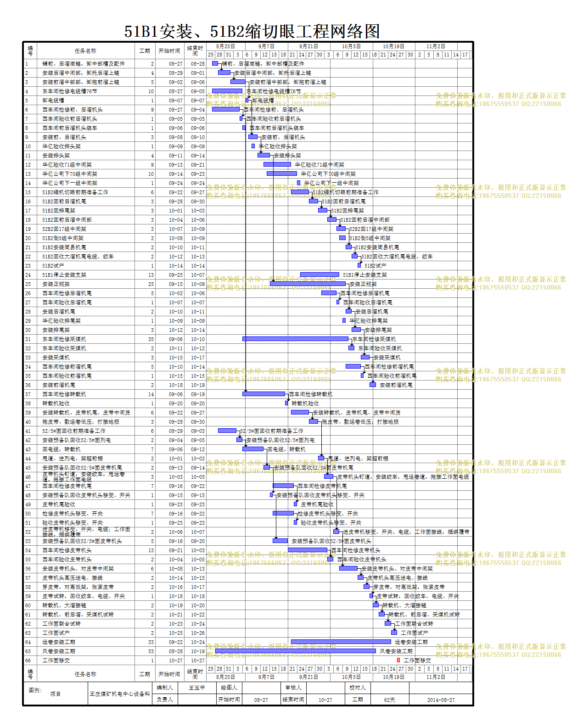This screenshot has width=566, height=728.
Task: Click the Gantt label 51B2回排尾架 beside its bar
Action: 347,211
